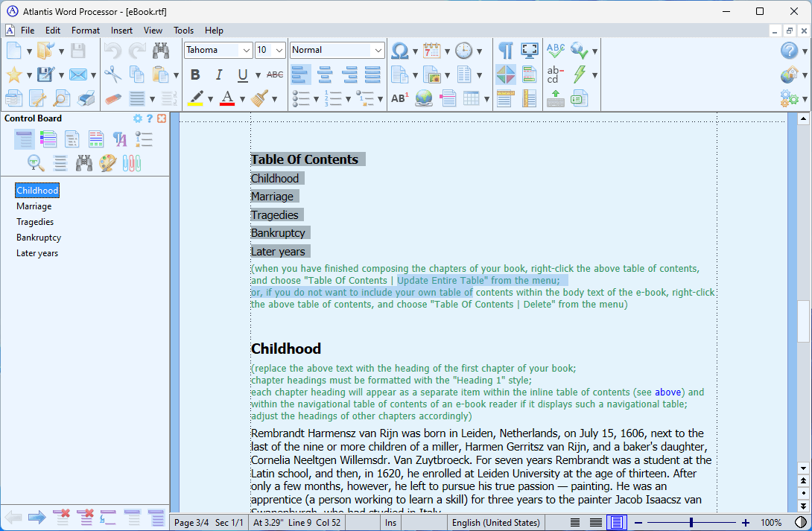Select Marriage in the Control Board list
The width and height of the screenshot is (812, 531).
tap(34, 206)
